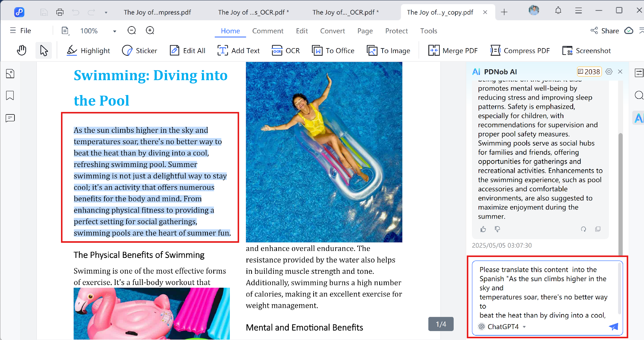
Task: Toggle the arrow selection cursor tool
Action: (44, 50)
